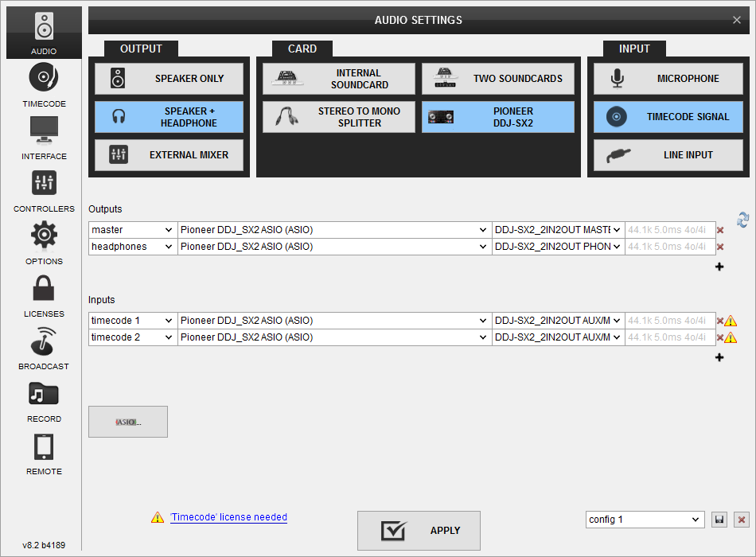Select Line Input as input
Screen dimensions: 756x557
point(668,155)
